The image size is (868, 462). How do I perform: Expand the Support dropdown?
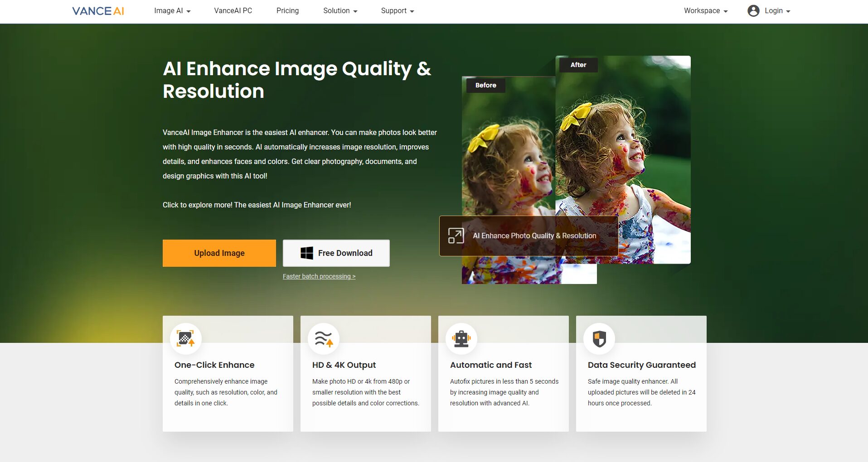click(x=397, y=11)
